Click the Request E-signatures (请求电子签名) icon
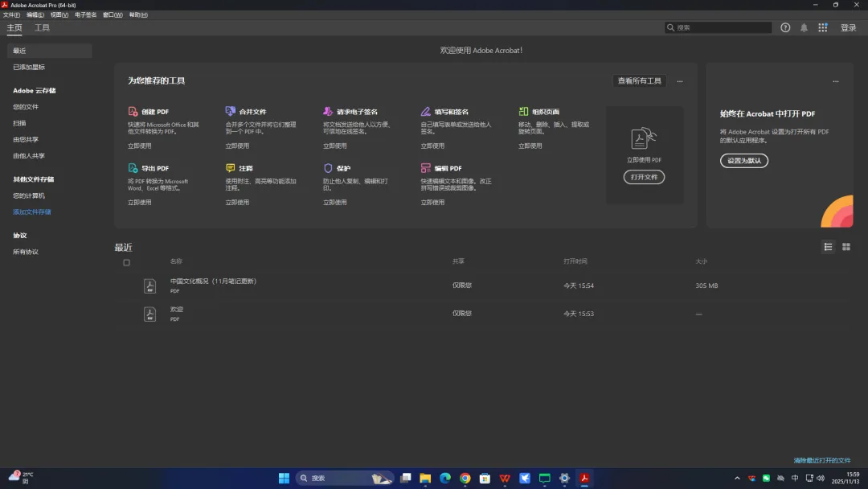 click(328, 111)
